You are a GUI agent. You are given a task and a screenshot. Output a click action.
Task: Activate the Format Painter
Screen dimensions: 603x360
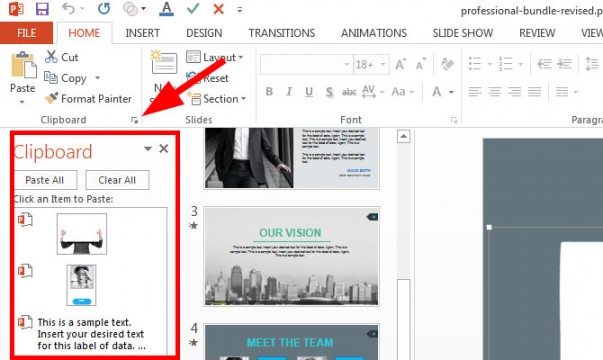(88, 99)
